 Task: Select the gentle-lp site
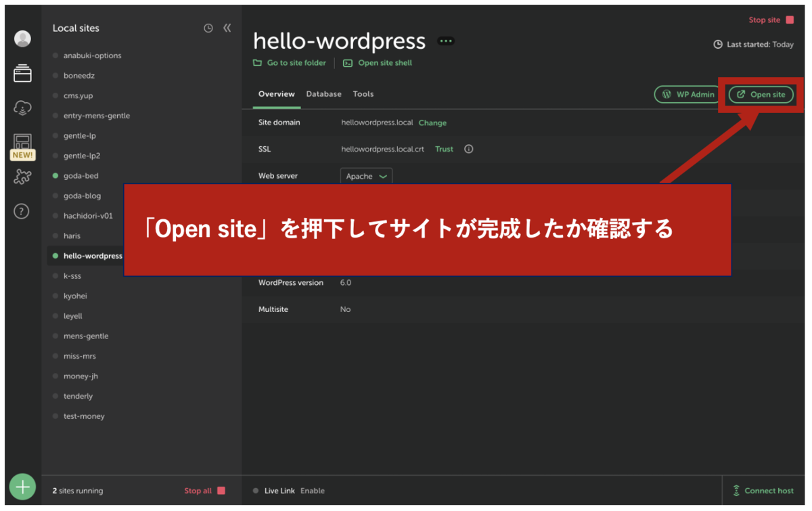point(80,135)
